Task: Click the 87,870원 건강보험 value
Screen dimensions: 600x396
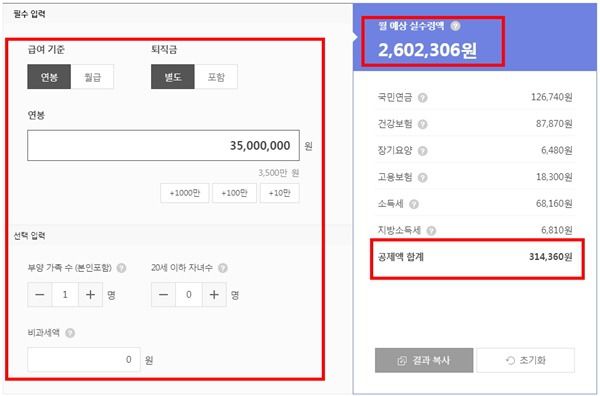Action: (x=554, y=124)
